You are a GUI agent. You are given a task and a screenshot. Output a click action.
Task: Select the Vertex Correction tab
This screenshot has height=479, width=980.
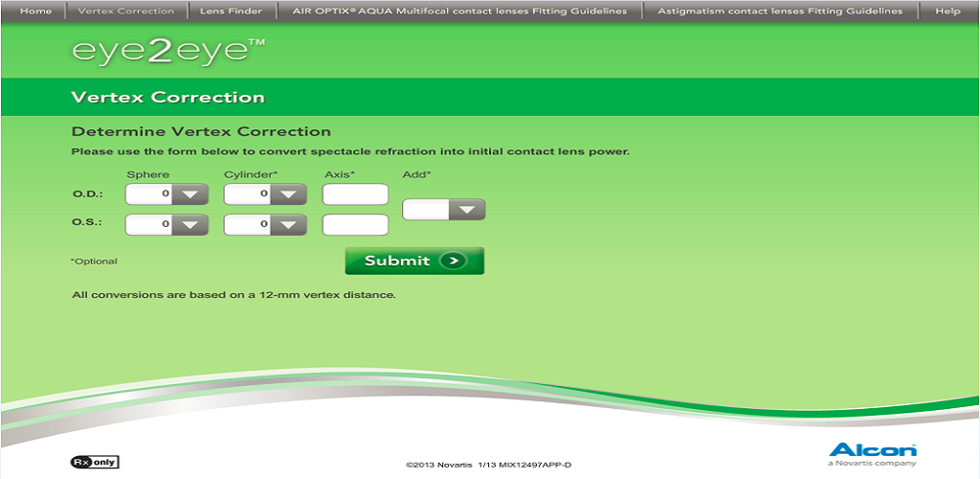pos(126,11)
